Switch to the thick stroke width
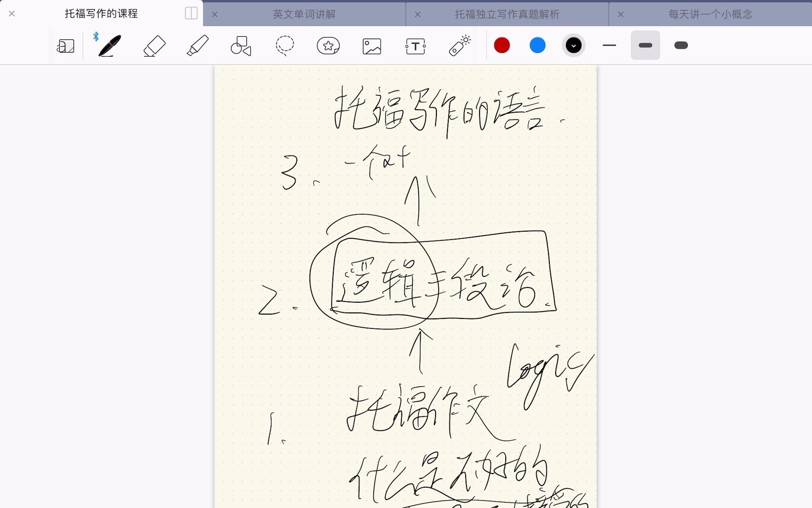 click(681, 45)
